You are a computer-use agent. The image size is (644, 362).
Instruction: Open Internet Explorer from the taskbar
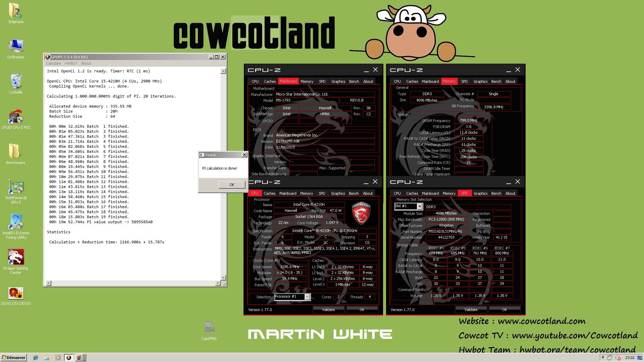coord(36,358)
